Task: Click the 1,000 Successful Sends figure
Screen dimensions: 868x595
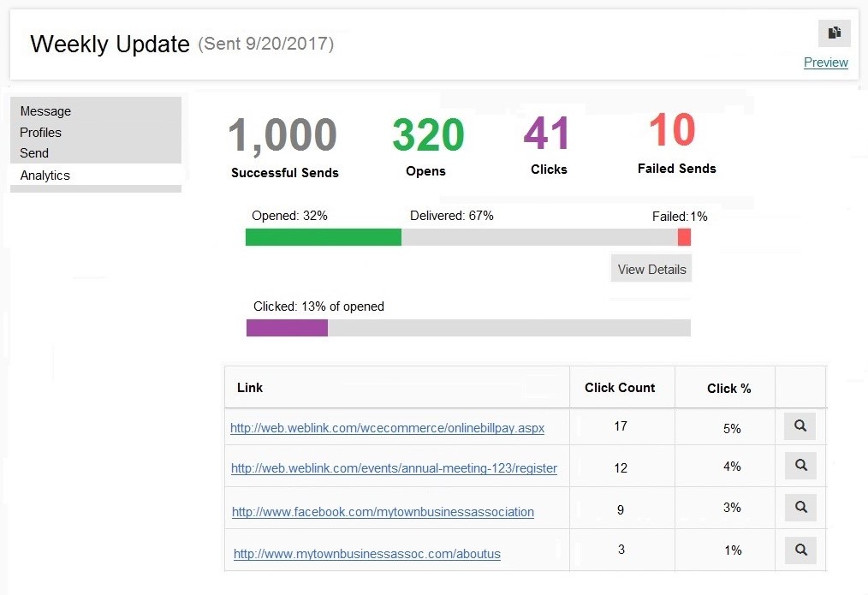Action: coord(282,135)
